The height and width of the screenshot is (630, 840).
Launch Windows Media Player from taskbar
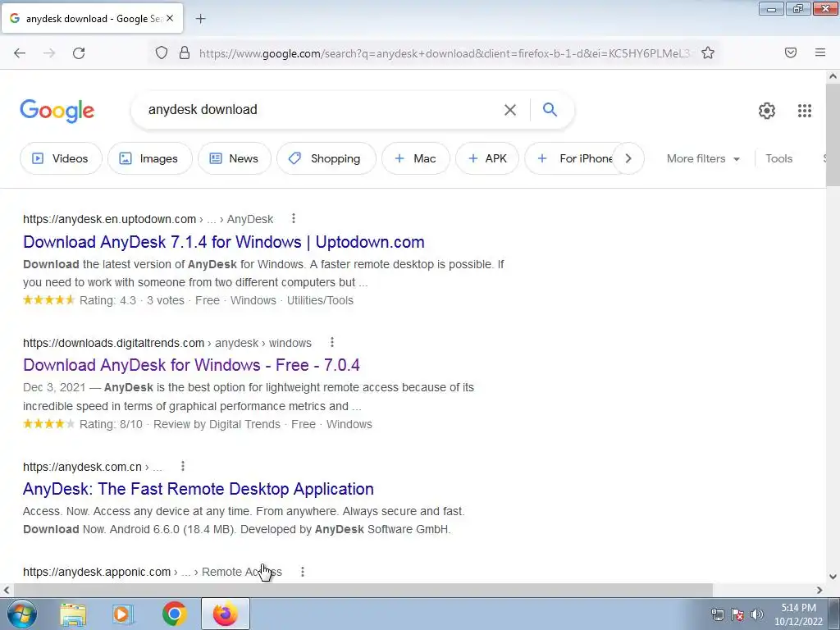123,614
